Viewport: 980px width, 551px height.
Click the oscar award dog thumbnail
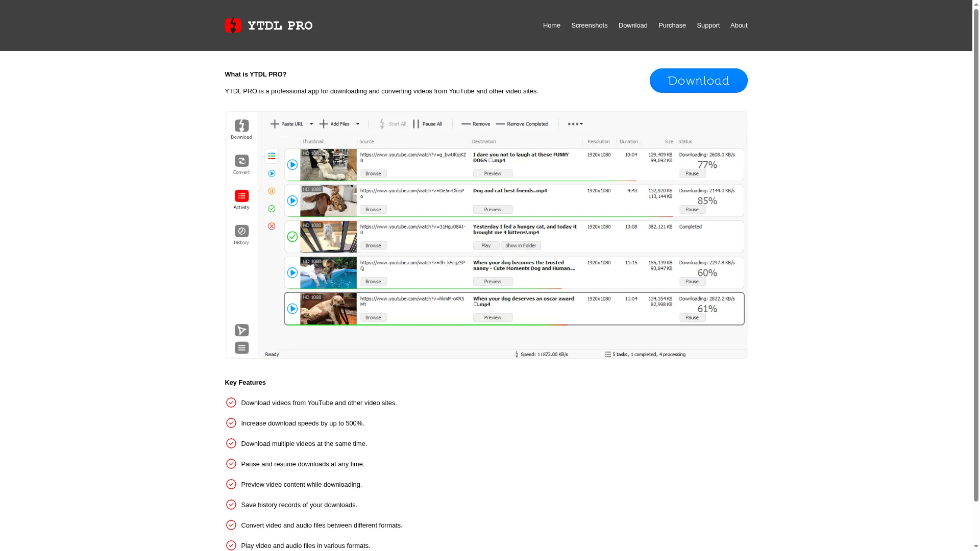coord(328,309)
